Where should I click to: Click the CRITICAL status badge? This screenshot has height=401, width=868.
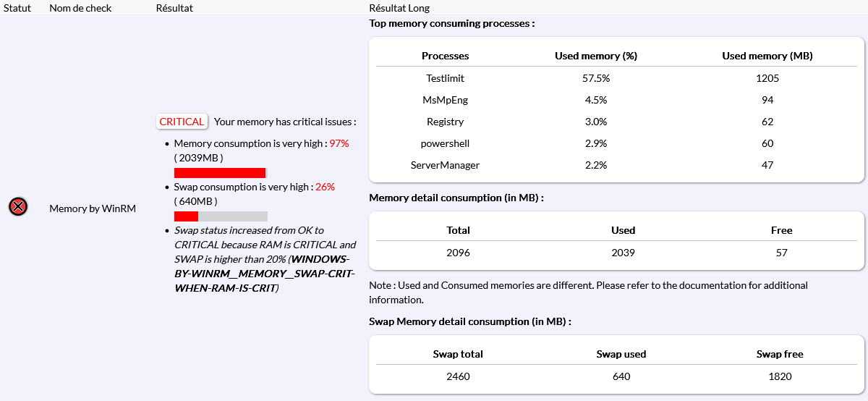(182, 122)
